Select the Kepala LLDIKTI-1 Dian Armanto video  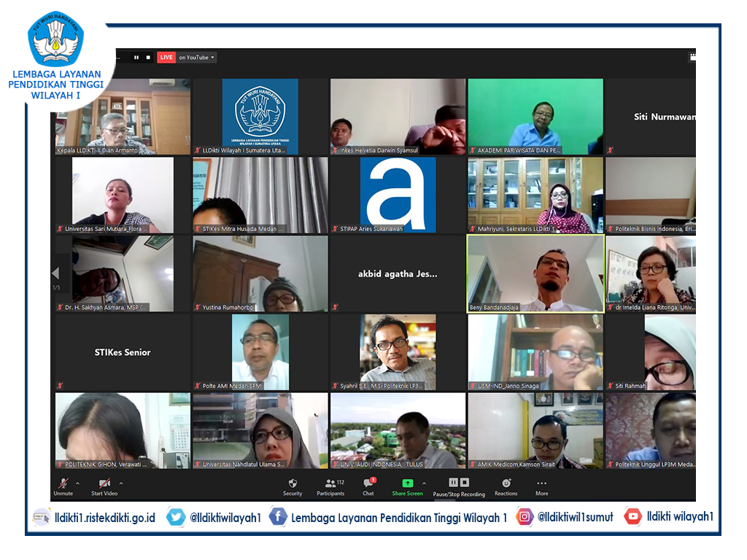(123, 117)
